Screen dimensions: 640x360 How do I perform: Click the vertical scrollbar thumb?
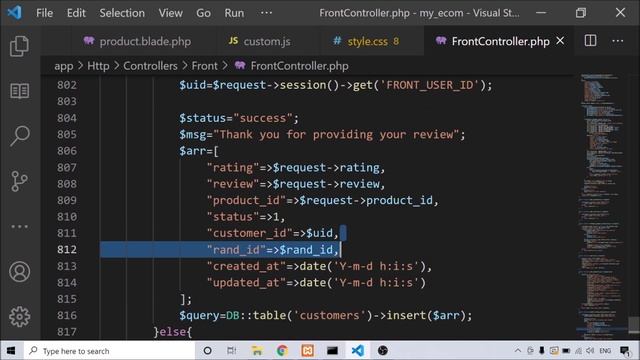[634, 324]
